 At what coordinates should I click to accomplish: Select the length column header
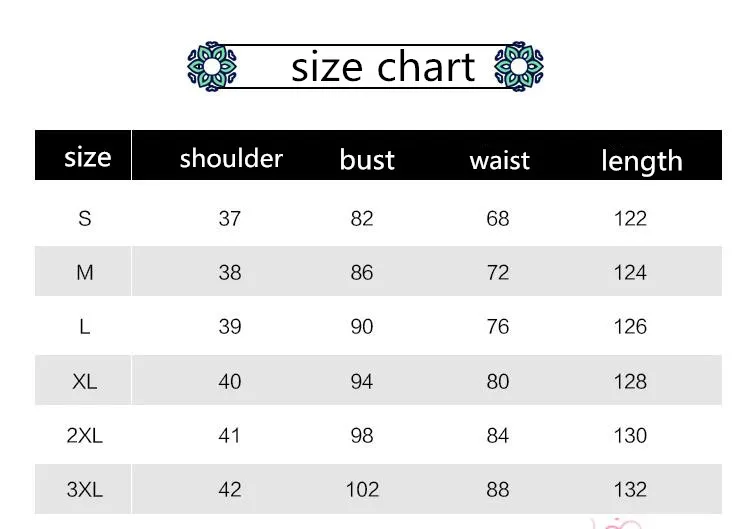click(642, 161)
